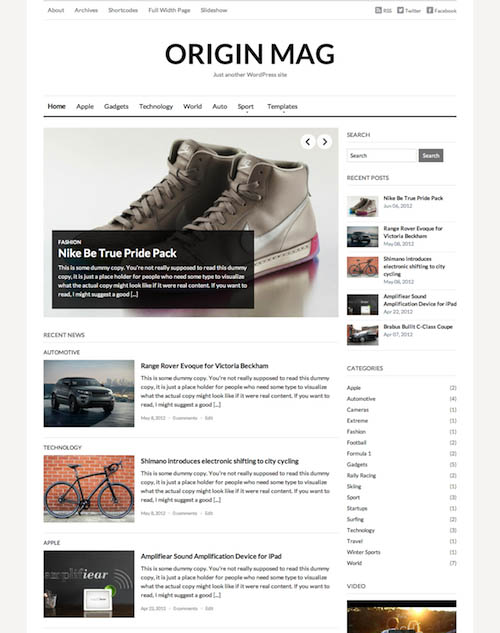
Task: Focus the Search text field
Action: (382, 155)
